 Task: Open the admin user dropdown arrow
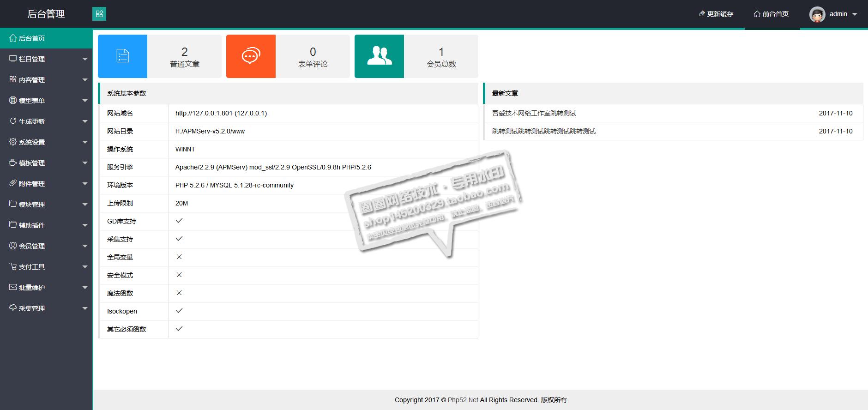pos(855,14)
